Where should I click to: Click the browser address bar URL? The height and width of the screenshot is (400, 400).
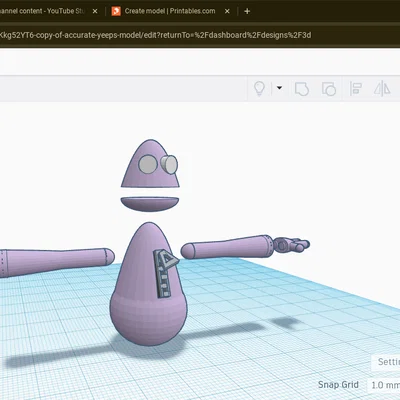tap(155, 35)
